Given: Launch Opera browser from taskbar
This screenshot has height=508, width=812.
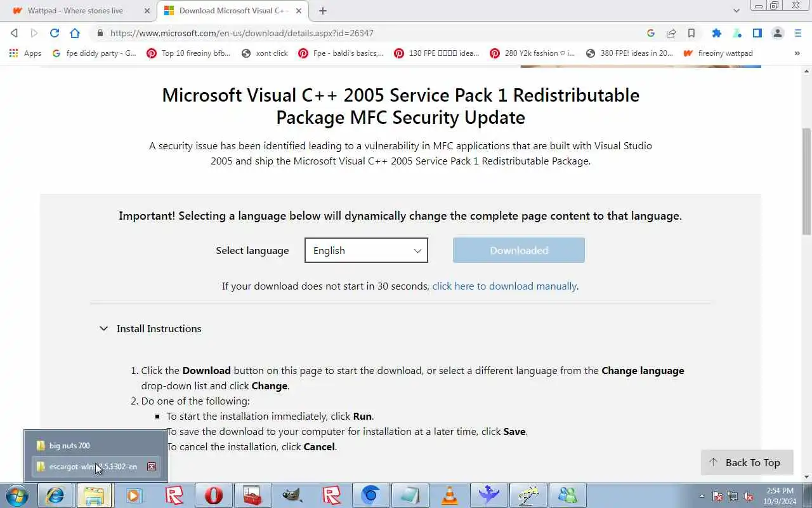Looking at the screenshot, I should point(214,495).
